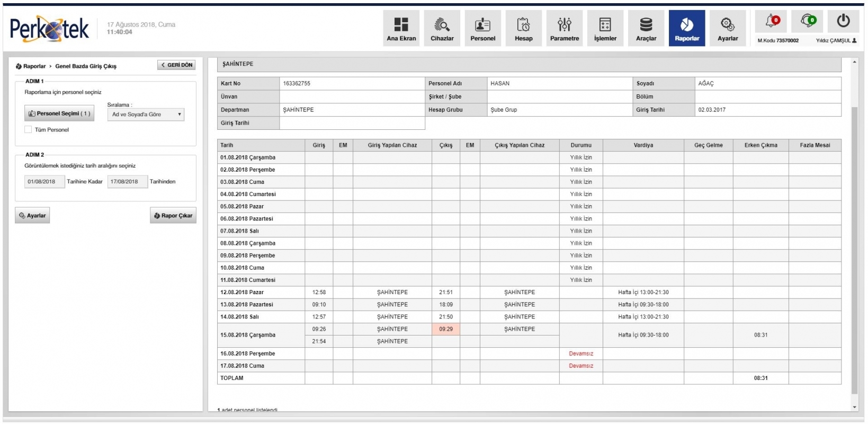This screenshot has height=424, width=868.
Task: Click the Personel Seçimi (1) button
Action: click(x=59, y=113)
